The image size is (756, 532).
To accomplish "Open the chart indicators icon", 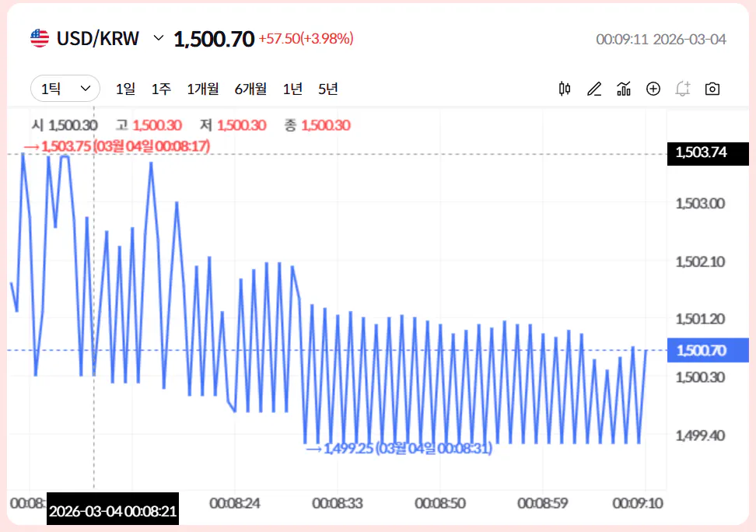I will 624,89.
